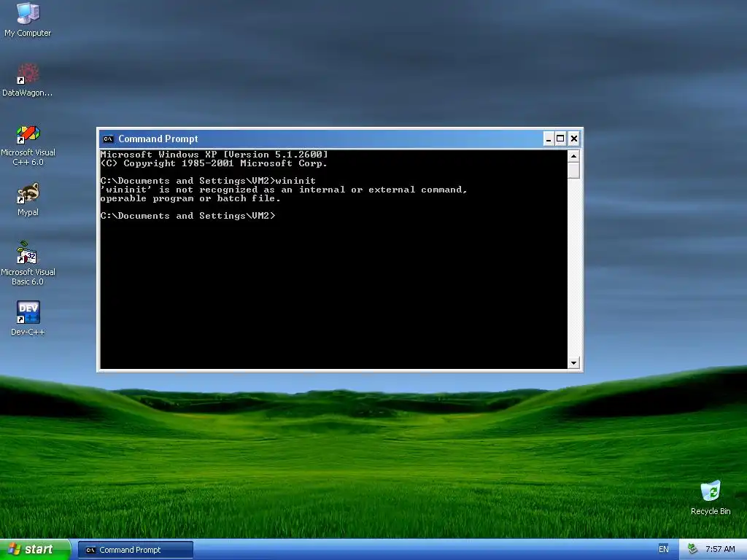The height and width of the screenshot is (560, 747).
Task: Click the last C:\Documents and Settings\VM2> prompt
Action: tap(187, 216)
